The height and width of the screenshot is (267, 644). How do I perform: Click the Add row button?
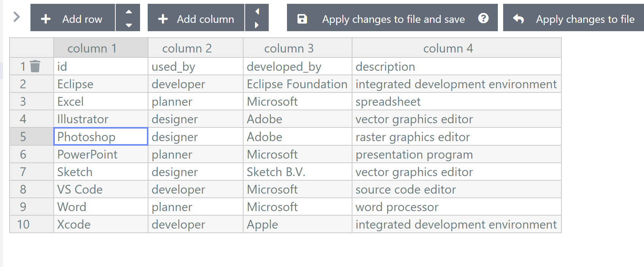pyautogui.click(x=73, y=17)
